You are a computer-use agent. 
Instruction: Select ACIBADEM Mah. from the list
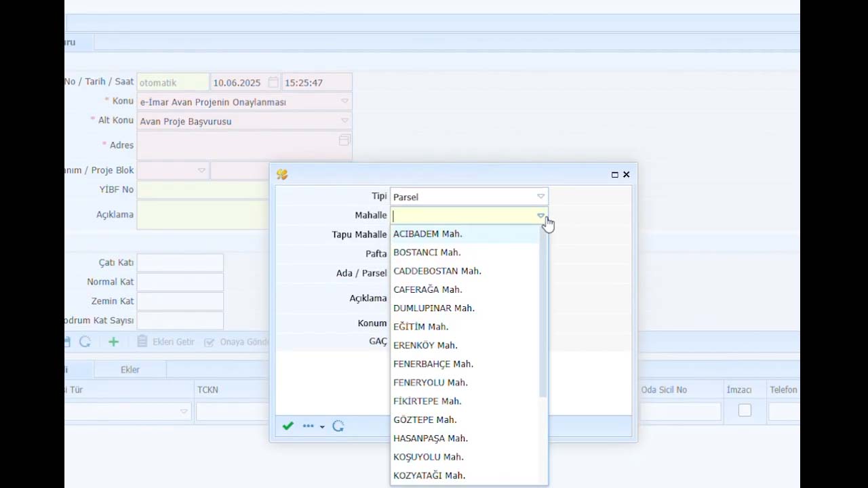point(465,234)
